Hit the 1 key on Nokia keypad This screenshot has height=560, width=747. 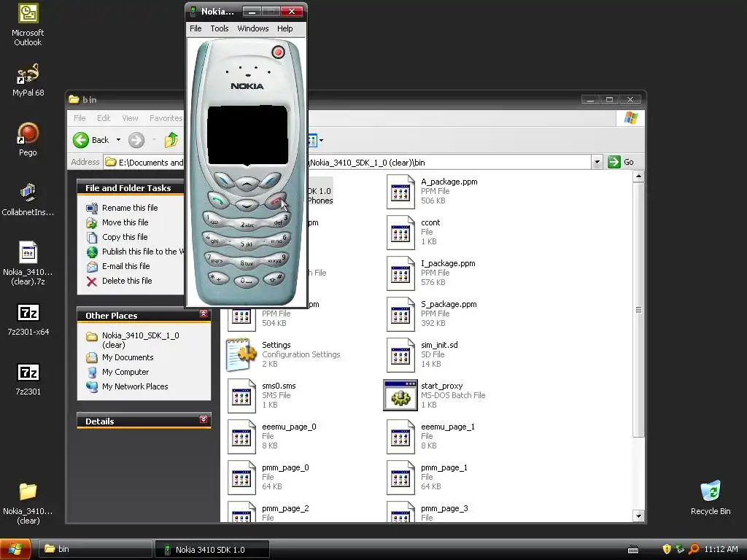[x=215, y=220]
